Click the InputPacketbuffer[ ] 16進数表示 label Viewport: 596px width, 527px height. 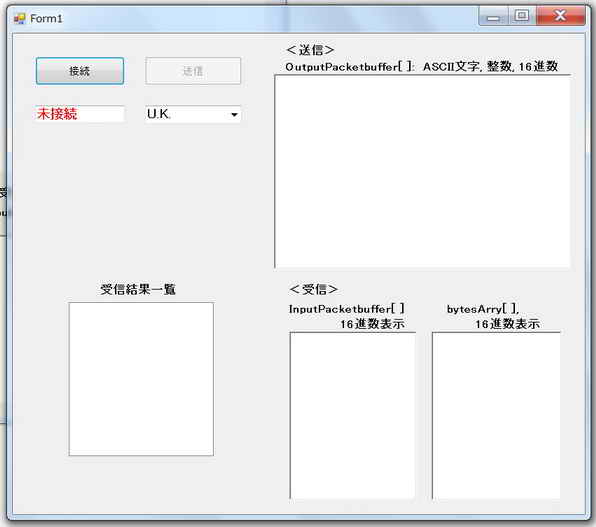tap(347, 316)
